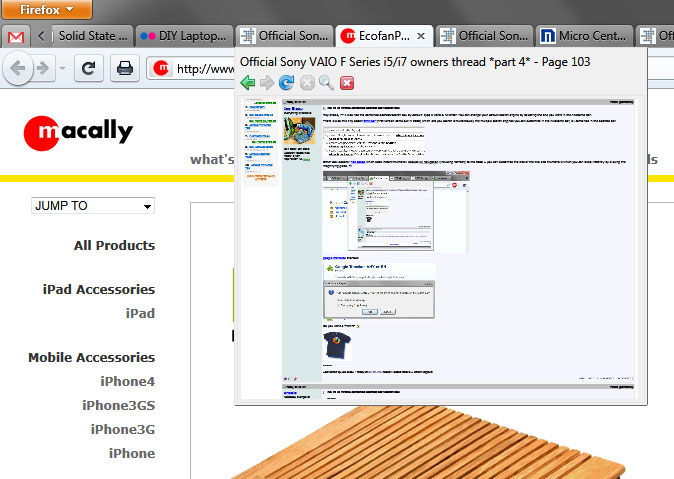Click the tab strip scroll-left arrow
674x479 pixels.
pos(41,36)
